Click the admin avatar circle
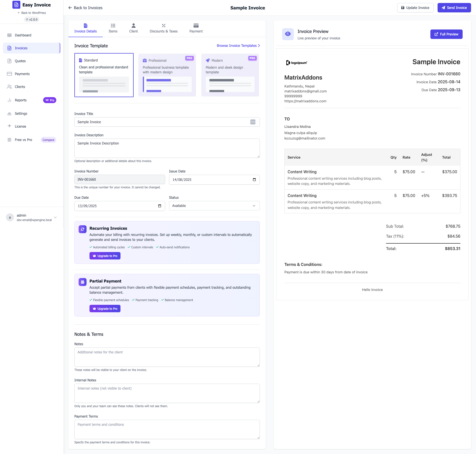Screen dimensions: 476x454 coord(10,217)
